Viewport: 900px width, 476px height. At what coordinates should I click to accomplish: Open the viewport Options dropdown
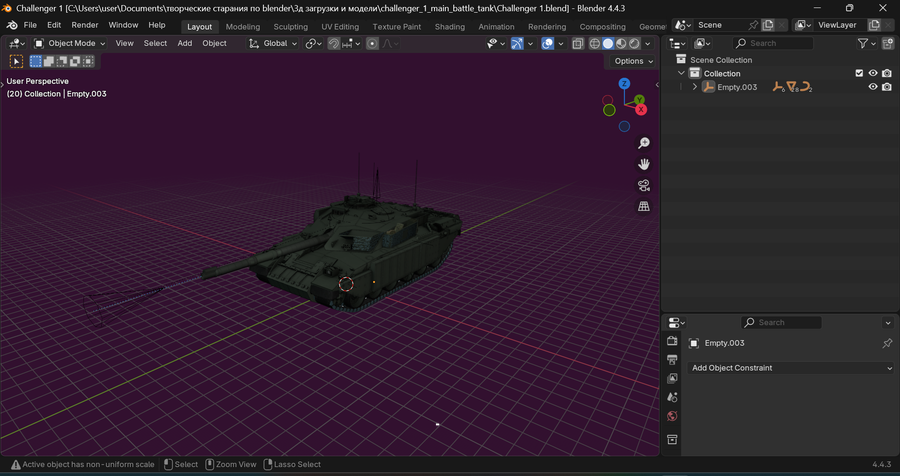[633, 61]
